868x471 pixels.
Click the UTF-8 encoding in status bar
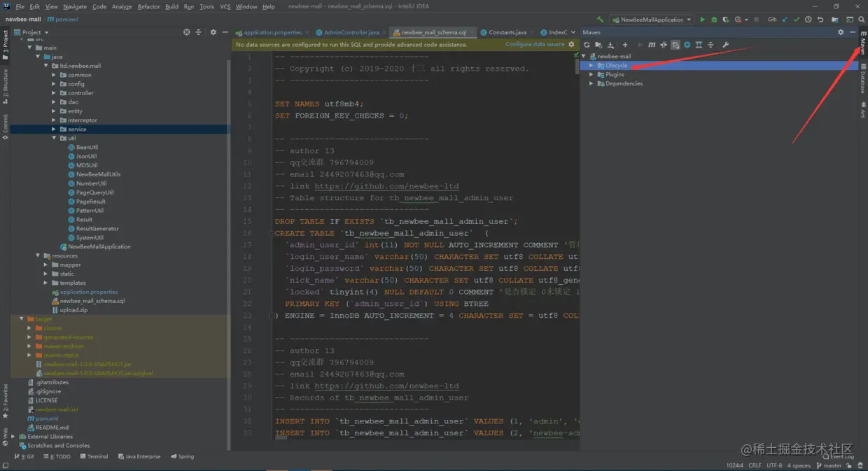tap(774, 465)
